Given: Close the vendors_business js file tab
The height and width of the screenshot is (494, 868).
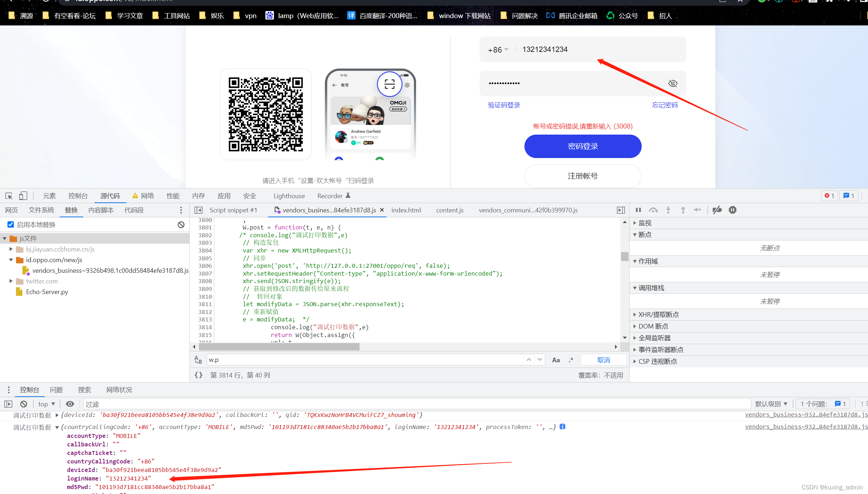Looking at the screenshot, I should point(382,210).
